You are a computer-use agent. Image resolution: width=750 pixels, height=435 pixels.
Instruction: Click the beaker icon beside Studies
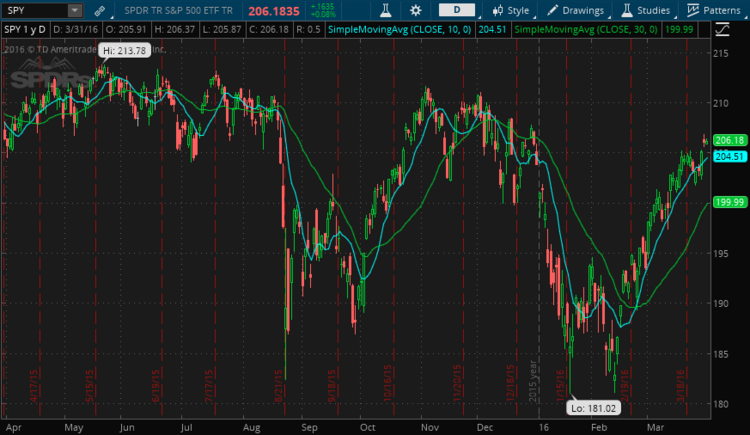[x=626, y=10]
